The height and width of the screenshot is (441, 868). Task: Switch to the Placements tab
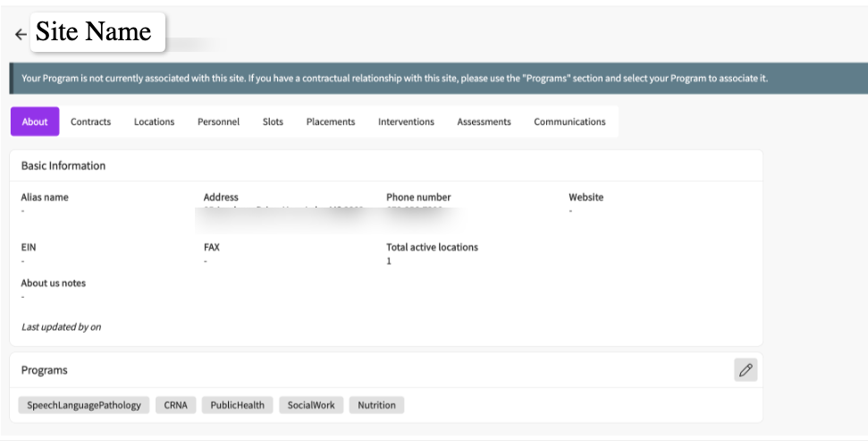(330, 122)
